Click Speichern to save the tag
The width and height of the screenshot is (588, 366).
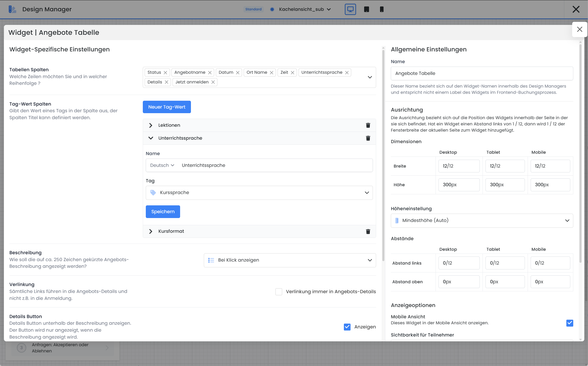[x=163, y=212]
